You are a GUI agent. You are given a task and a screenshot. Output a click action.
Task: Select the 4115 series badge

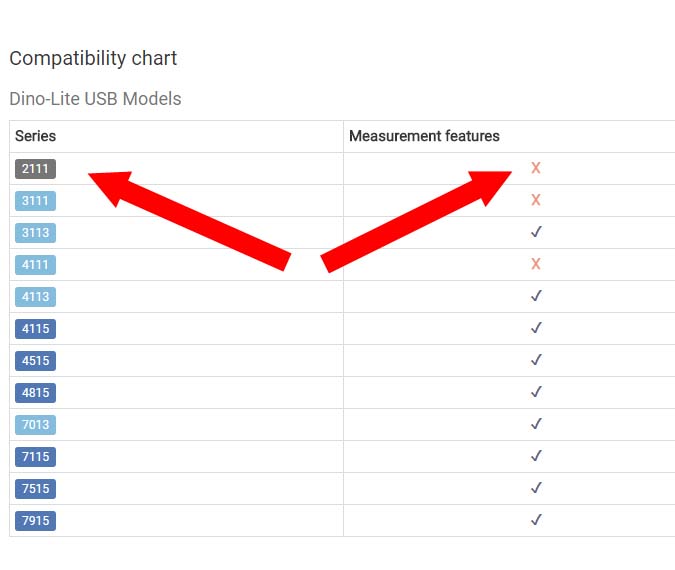[35, 329]
